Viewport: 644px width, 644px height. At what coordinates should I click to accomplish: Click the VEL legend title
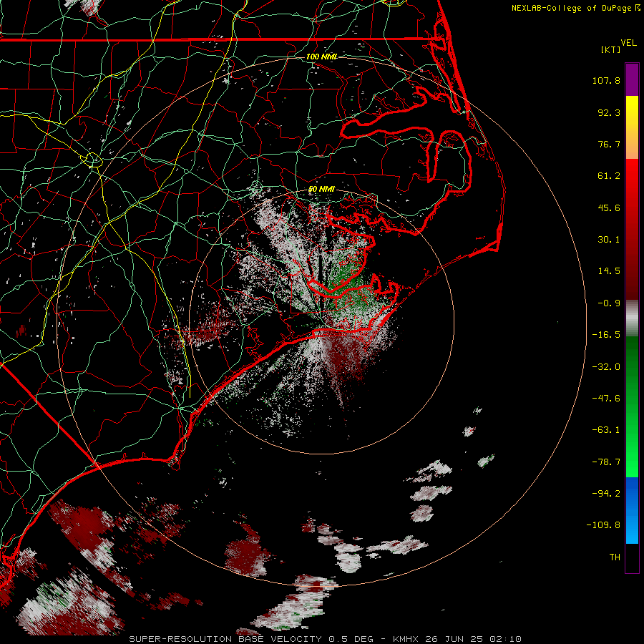(628, 42)
